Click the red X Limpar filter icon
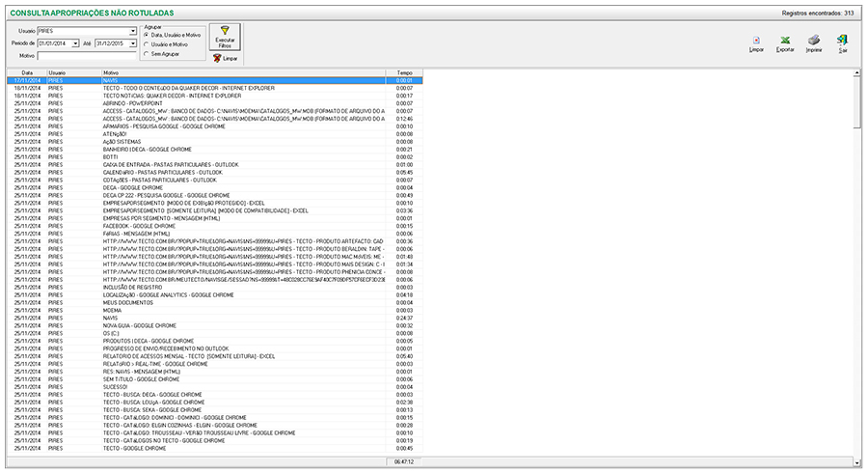Screen dimensions: 868x473 click(217, 58)
